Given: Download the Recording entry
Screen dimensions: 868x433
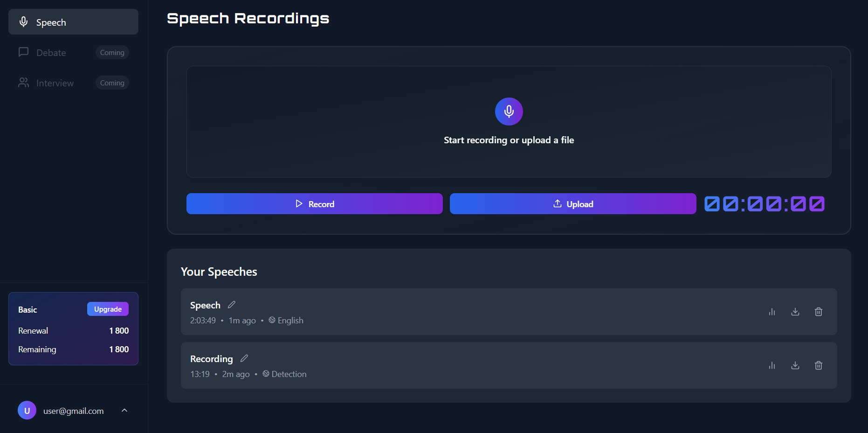Looking at the screenshot, I should click(x=795, y=365).
